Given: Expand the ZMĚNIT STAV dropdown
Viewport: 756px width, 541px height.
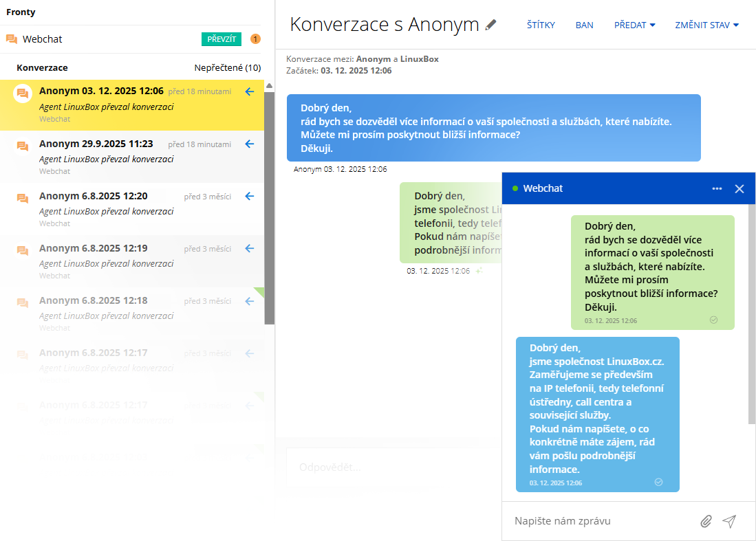Looking at the screenshot, I should tap(706, 25).
